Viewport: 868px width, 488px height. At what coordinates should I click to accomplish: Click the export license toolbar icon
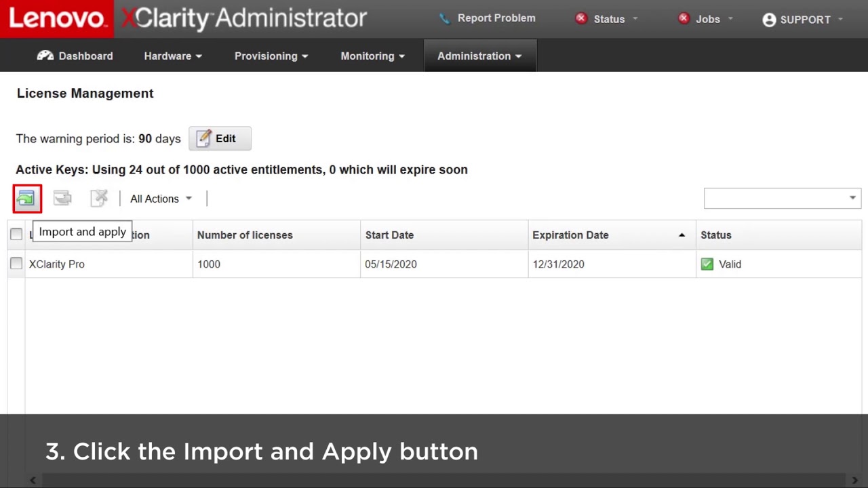62,199
